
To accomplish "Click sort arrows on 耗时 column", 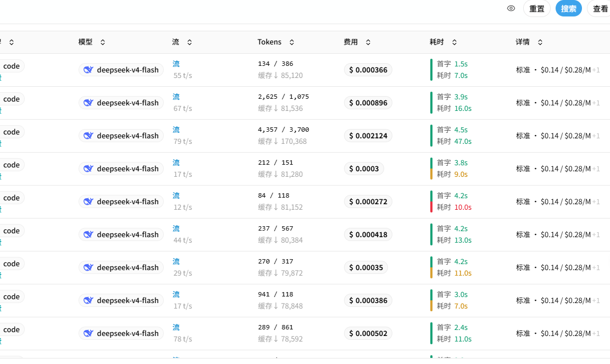I will pyautogui.click(x=454, y=42).
